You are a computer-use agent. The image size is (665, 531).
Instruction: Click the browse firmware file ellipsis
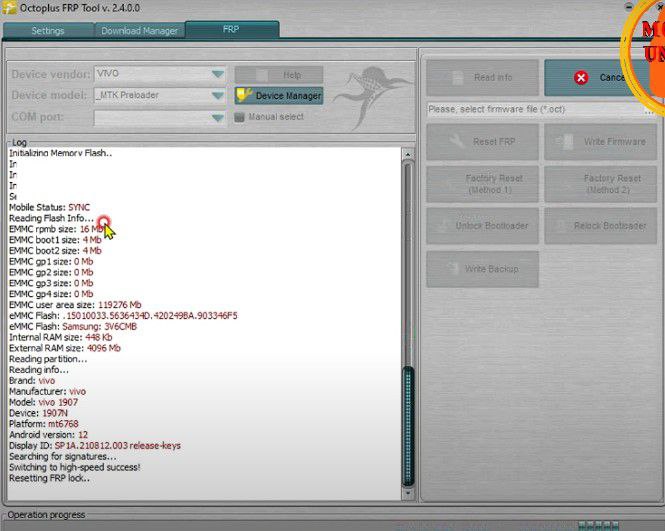[x=649, y=110]
